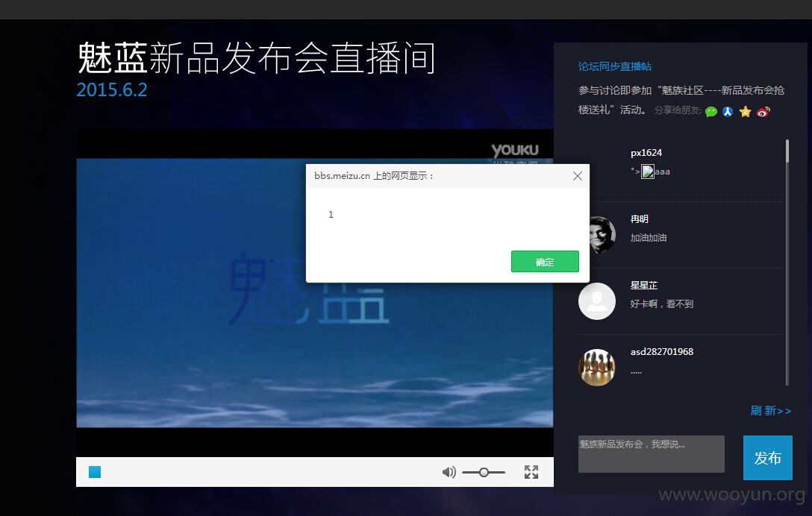This screenshot has height=516, width=812.
Task: Close the bbs.meizu.cn alert dialog
Action: click(578, 176)
